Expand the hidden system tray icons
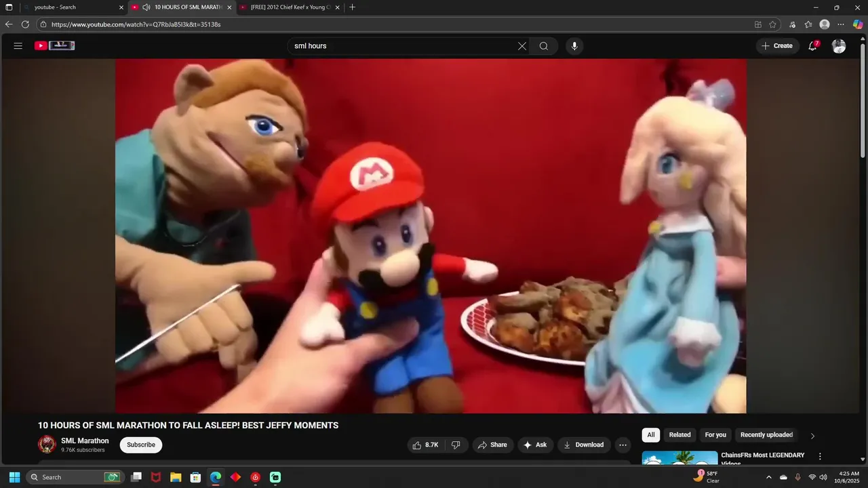Image resolution: width=868 pixels, height=488 pixels. (x=768, y=477)
